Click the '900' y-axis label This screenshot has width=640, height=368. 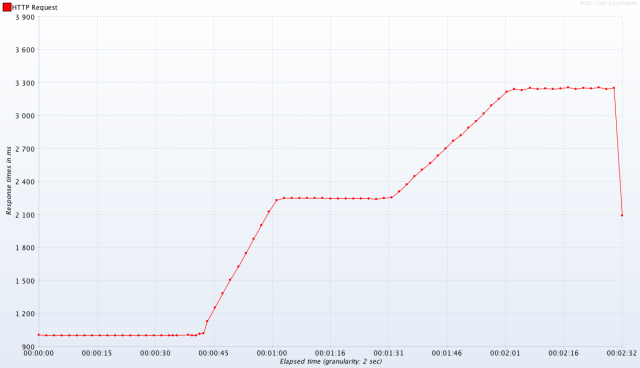tap(29, 347)
